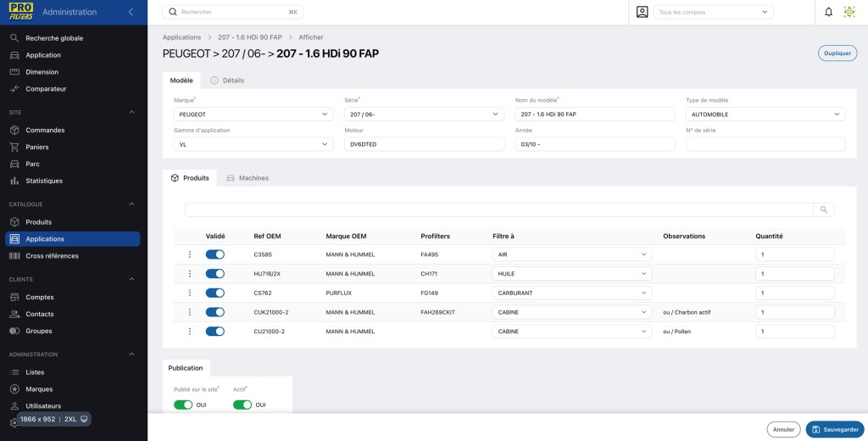Collapse the SITE sidebar section
The image size is (868, 441).
click(x=131, y=113)
